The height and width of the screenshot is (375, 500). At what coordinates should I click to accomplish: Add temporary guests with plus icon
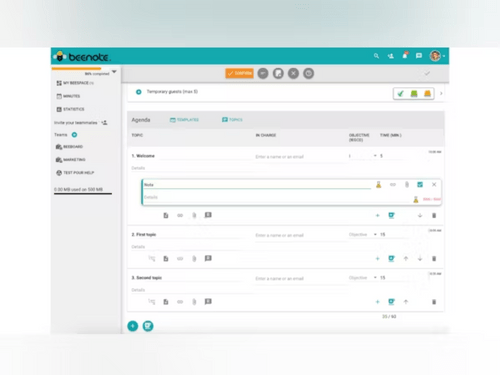(x=139, y=92)
